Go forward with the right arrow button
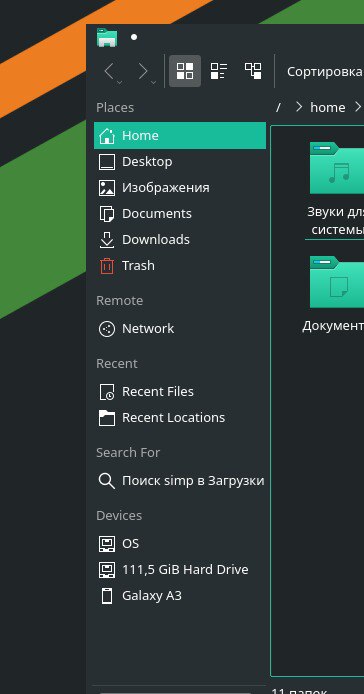364x694 pixels. tap(143, 71)
